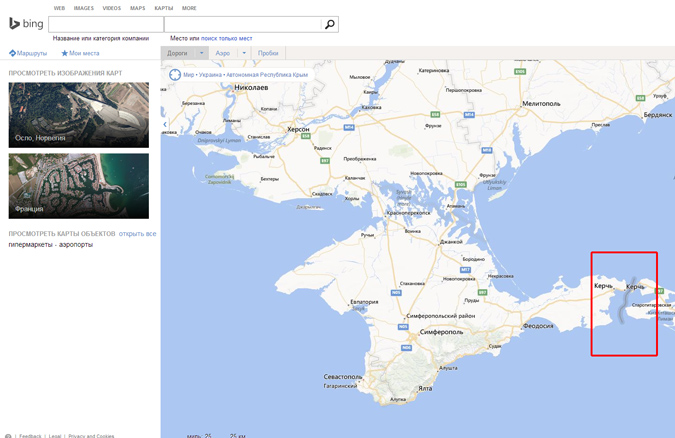This screenshot has width=675, height=438.
Task: Switch map to Дороги road view
Action: (177, 53)
